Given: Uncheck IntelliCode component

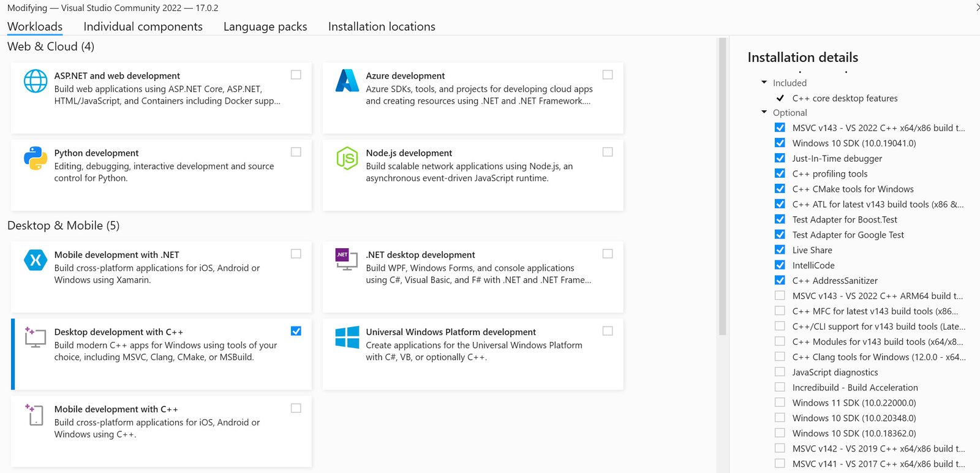Looking at the screenshot, I should click(780, 265).
